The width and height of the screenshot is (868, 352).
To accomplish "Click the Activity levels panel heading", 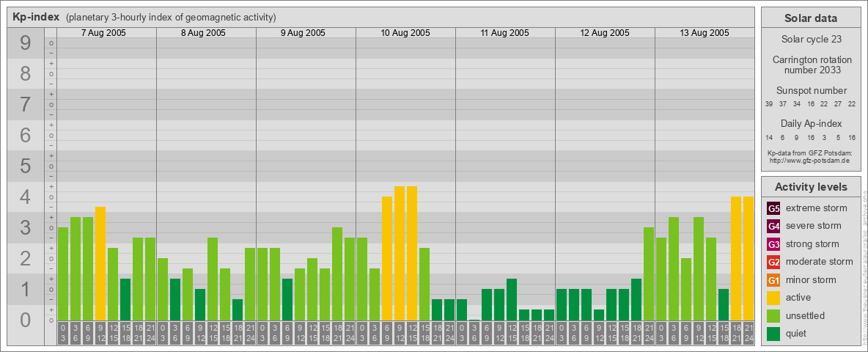I will [x=810, y=187].
